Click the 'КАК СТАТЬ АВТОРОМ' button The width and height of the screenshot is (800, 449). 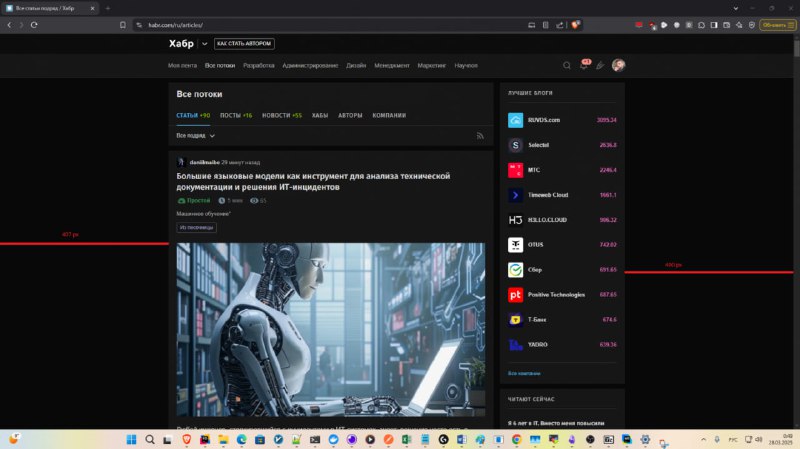coord(244,44)
